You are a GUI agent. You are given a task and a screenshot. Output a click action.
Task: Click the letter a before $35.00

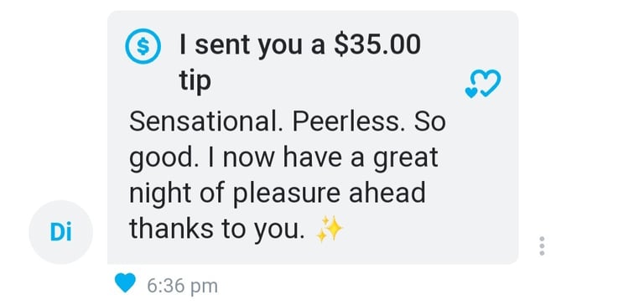click(x=318, y=46)
